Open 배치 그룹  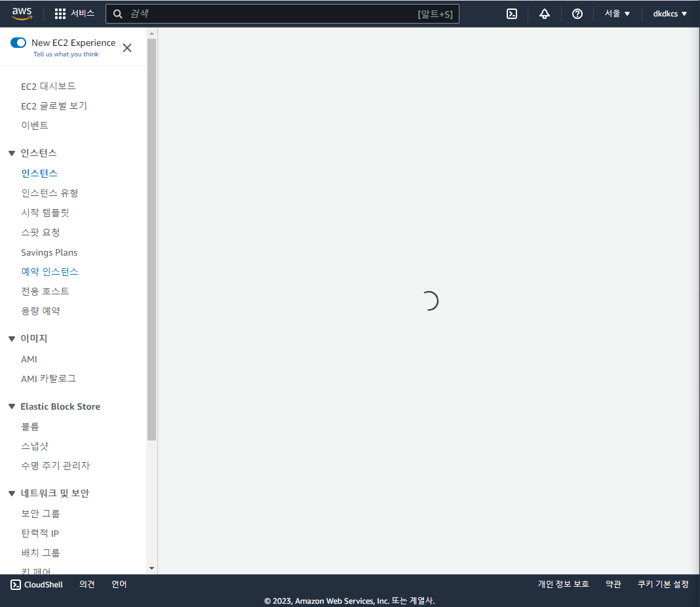click(x=40, y=553)
